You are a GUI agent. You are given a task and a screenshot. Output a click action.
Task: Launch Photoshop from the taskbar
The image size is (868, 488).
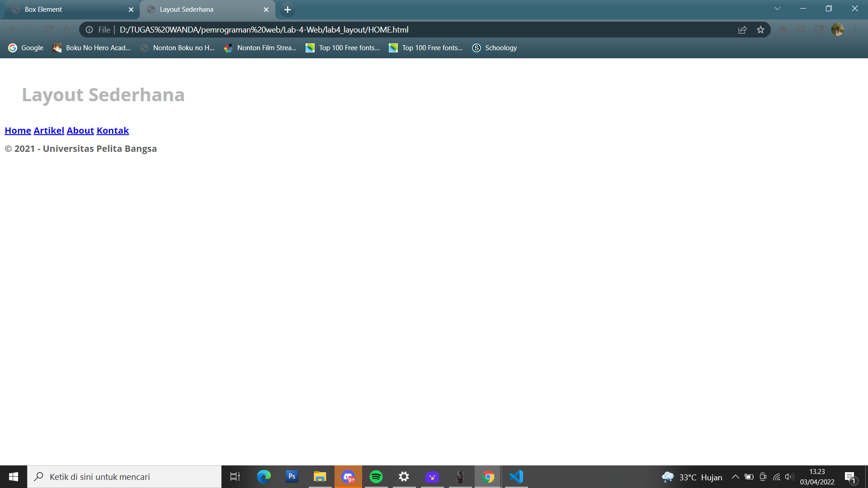coord(292,477)
